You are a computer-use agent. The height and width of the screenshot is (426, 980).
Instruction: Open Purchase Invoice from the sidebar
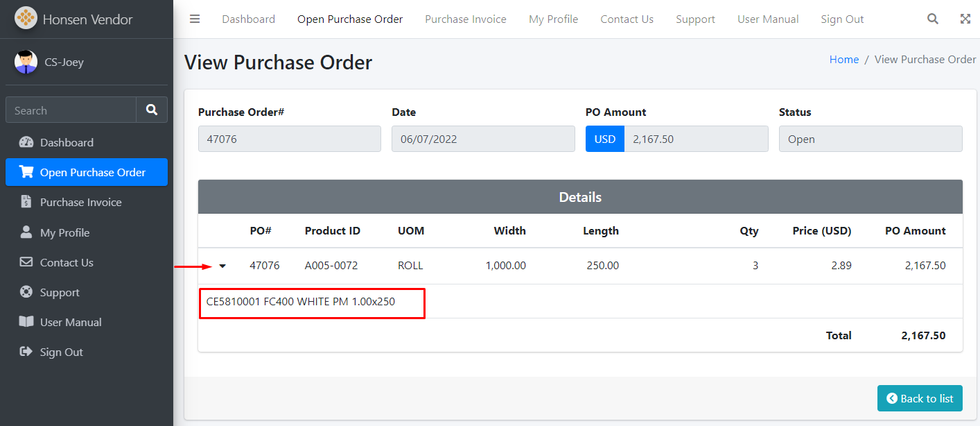point(87,202)
